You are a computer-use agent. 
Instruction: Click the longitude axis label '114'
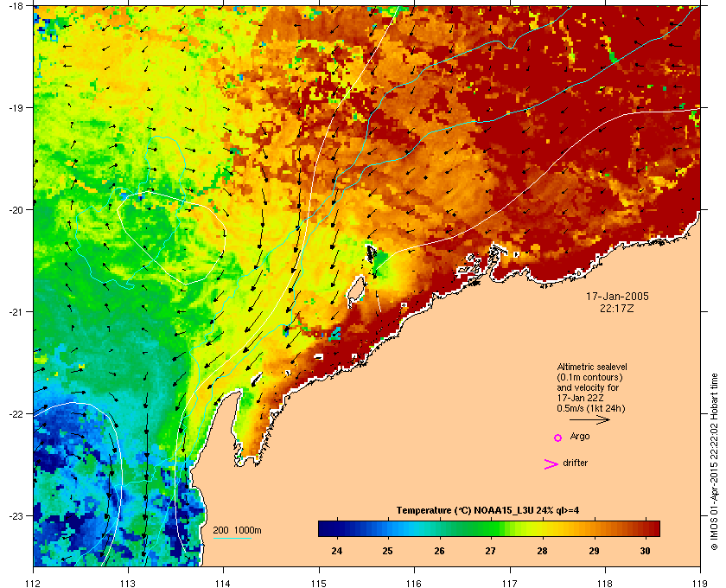[x=223, y=583]
